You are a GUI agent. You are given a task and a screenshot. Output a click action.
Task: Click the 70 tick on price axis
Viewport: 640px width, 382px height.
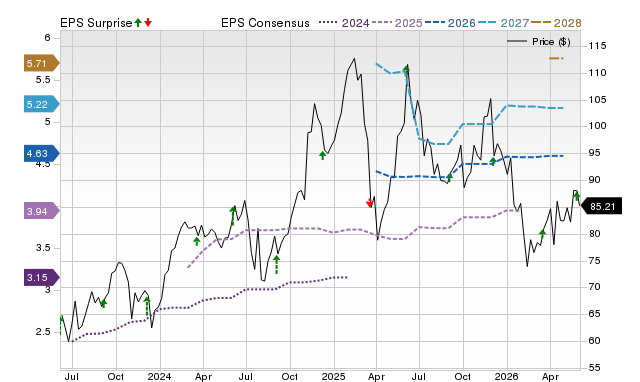[x=594, y=287]
